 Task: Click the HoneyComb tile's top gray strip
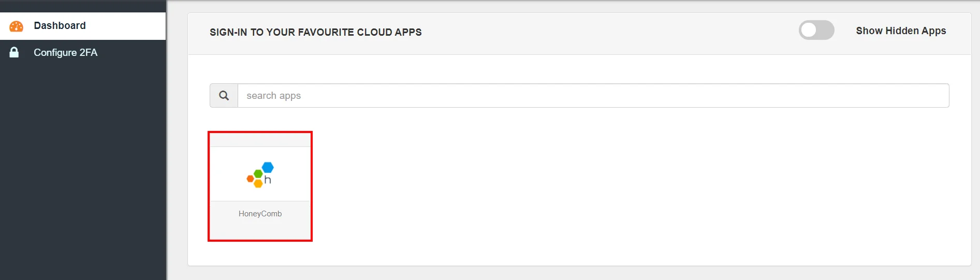[x=260, y=141]
